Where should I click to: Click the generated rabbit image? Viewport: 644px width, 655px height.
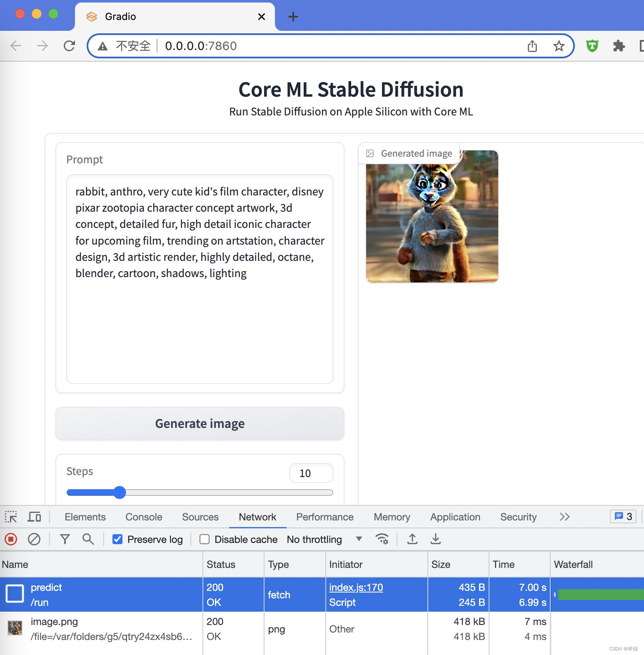pos(432,216)
